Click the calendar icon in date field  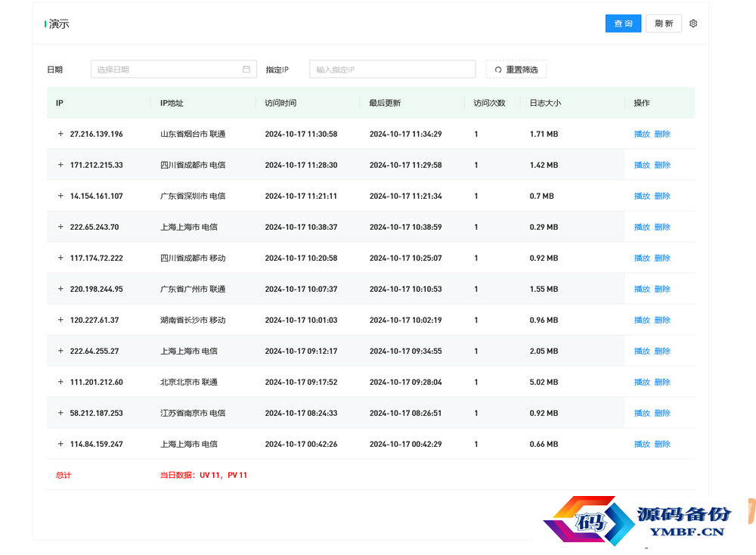(x=246, y=69)
